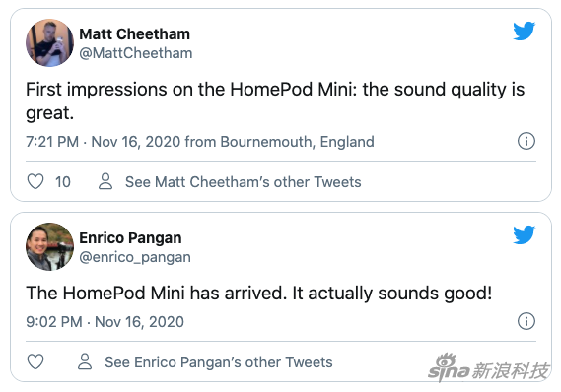Open the 7:21 PM Nov 16 timestamp
This screenshot has width=561, height=392.
pos(104,142)
